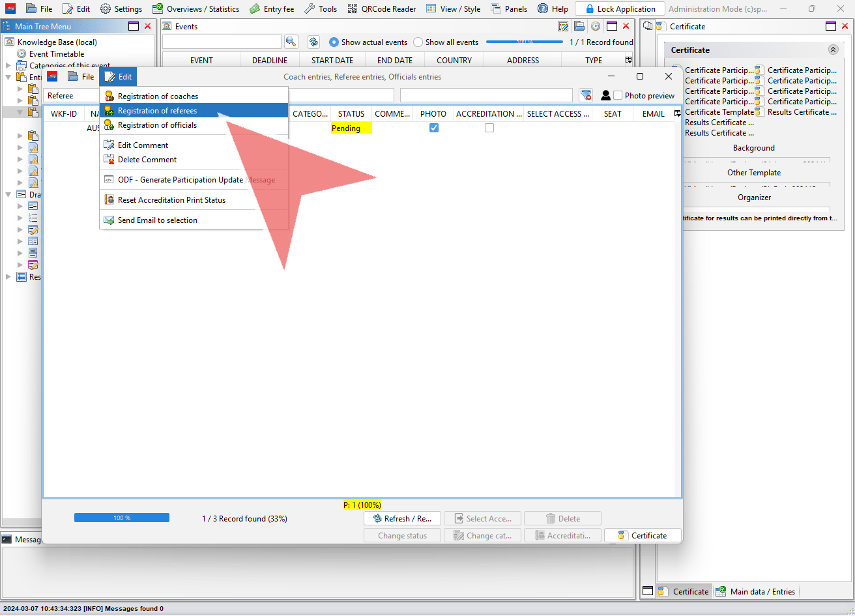Click the edit note icon in Events header
The width and height of the screenshot is (855, 616).
click(563, 26)
